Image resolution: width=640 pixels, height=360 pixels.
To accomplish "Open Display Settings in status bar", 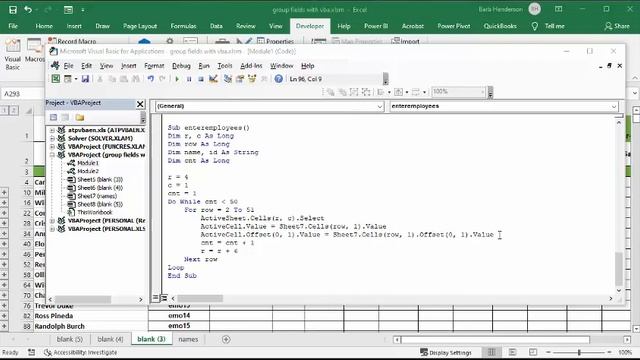I will click(x=445, y=352).
